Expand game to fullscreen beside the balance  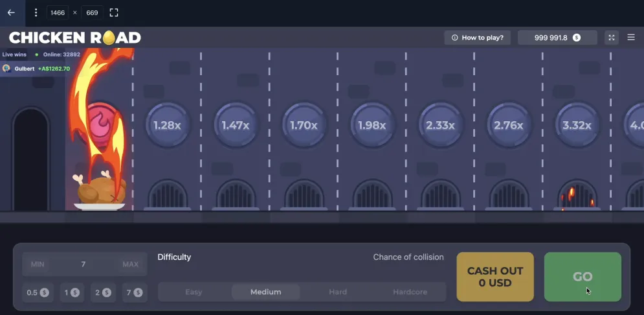(612, 38)
